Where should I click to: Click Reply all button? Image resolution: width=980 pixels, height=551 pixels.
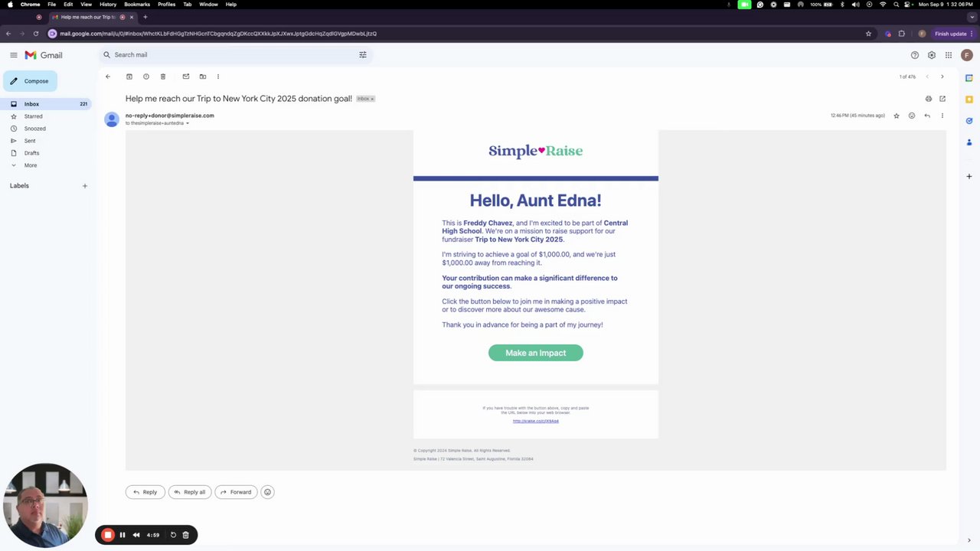click(x=190, y=492)
